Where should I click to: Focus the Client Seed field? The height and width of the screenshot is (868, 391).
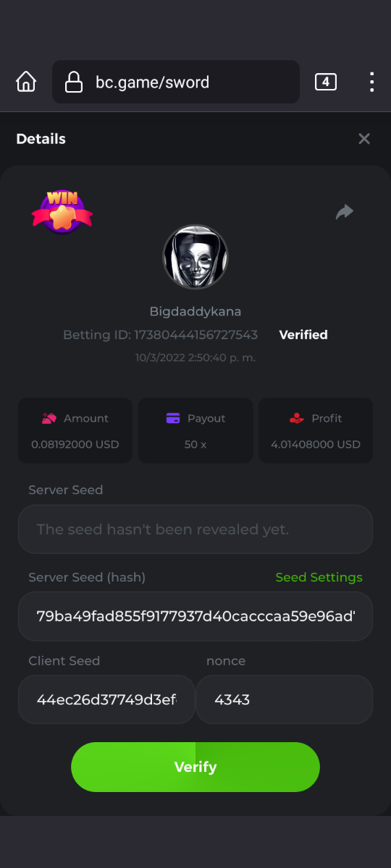pyautogui.click(x=106, y=699)
